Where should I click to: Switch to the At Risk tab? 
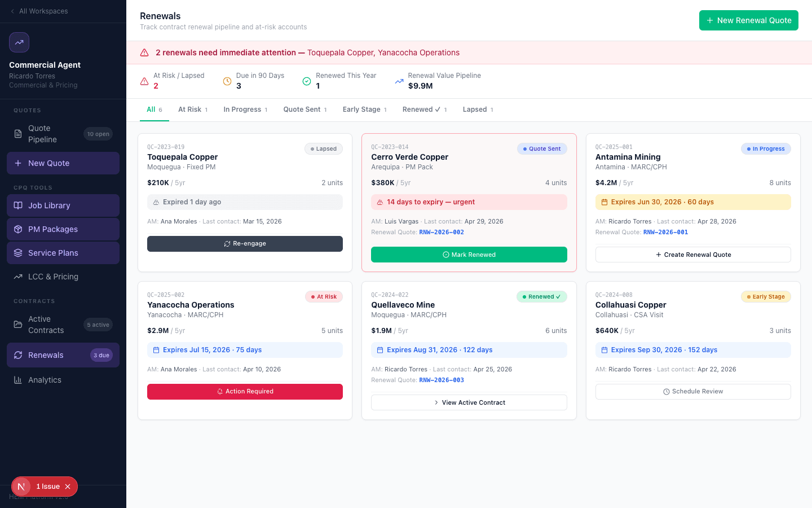click(x=193, y=110)
